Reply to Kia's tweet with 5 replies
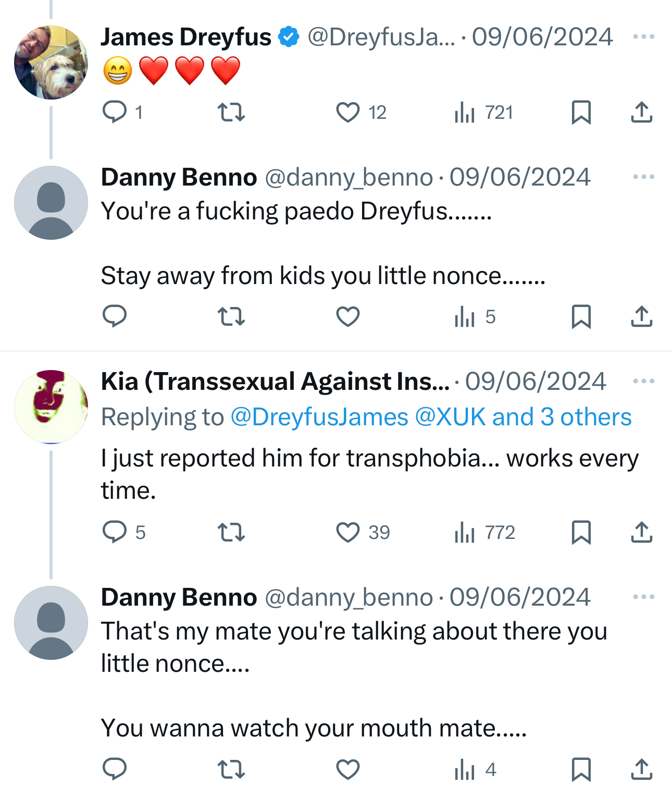This screenshot has height=799, width=672. pyautogui.click(x=115, y=532)
